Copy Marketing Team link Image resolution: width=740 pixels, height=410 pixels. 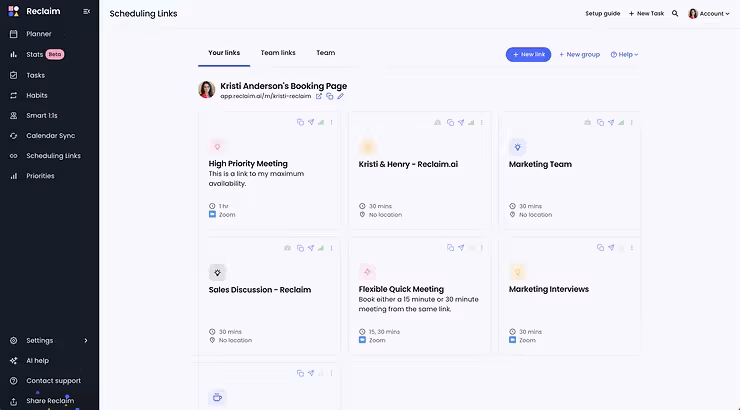click(x=600, y=122)
